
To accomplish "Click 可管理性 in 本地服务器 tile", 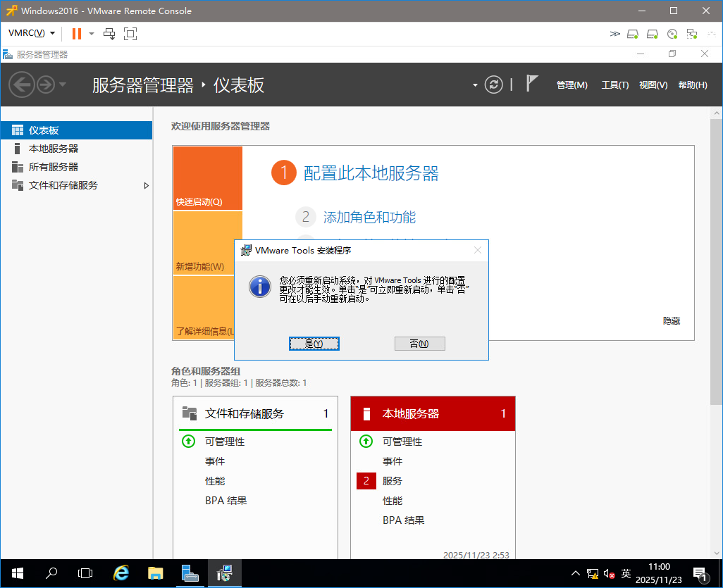I will (402, 442).
